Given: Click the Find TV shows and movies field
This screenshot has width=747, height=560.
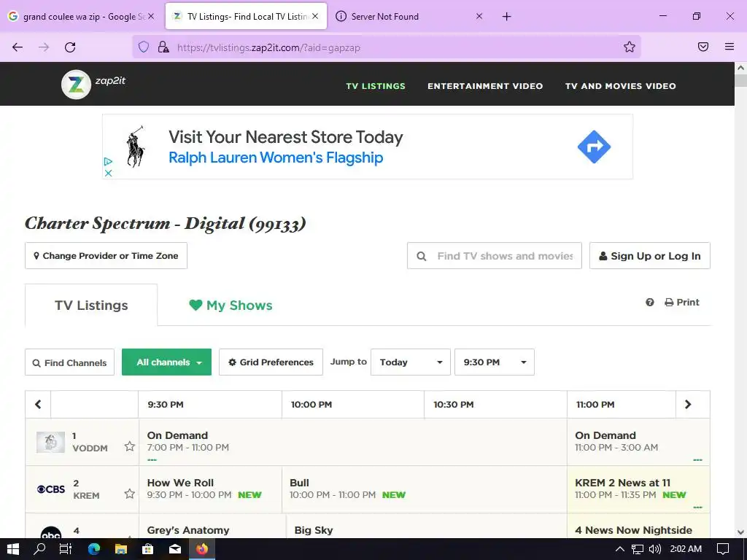Looking at the screenshot, I should (495, 256).
